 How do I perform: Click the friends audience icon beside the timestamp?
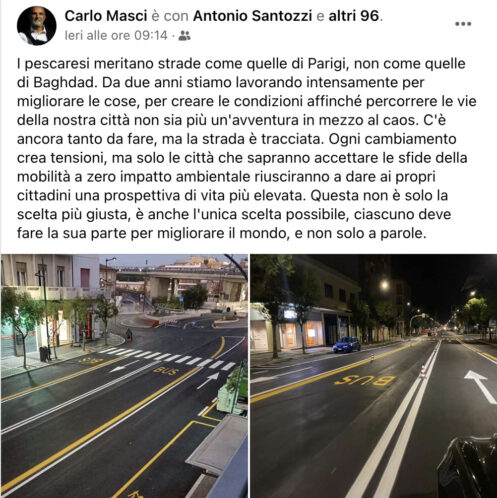pyautogui.click(x=184, y=35)
